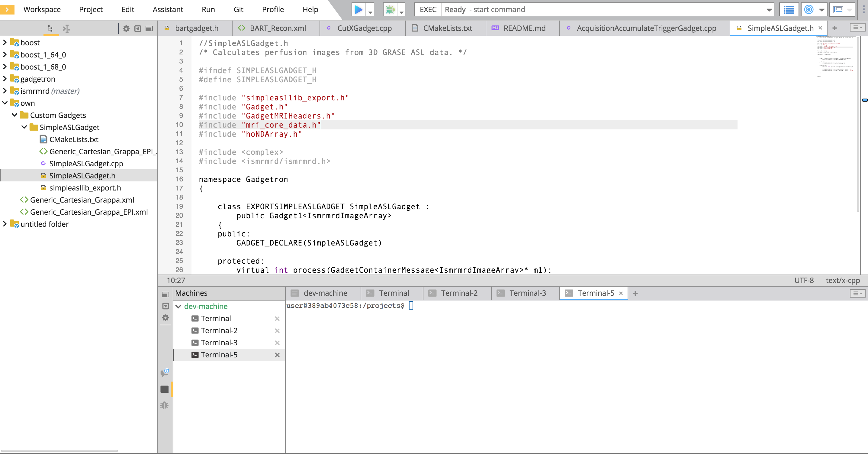Expand the gadgetron project folder

(x=5, y=79)
